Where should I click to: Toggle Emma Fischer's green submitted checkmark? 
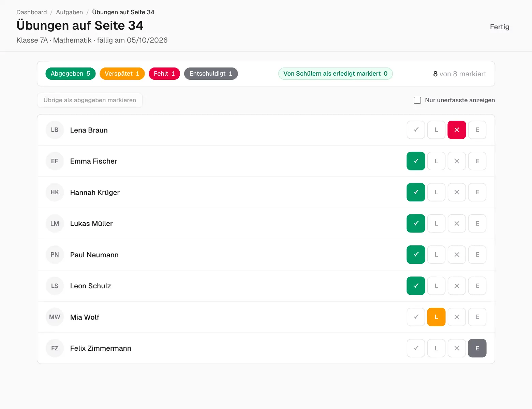[x=416, y=161]
